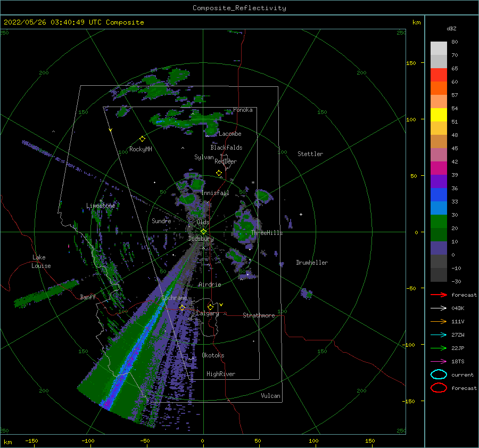Screen dimensions: 479x448
Task: Click the Cochrane town label
Action: 174,298
